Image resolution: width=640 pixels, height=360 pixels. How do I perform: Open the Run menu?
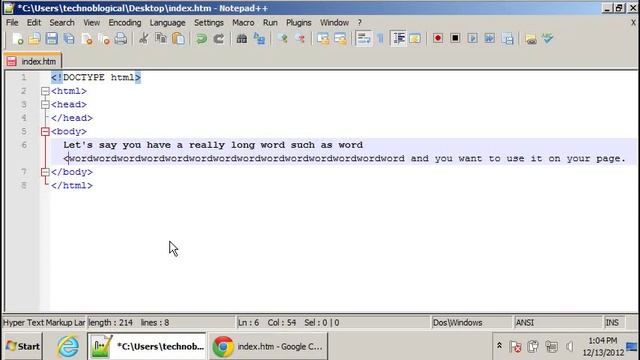click(x=270, y=22)
